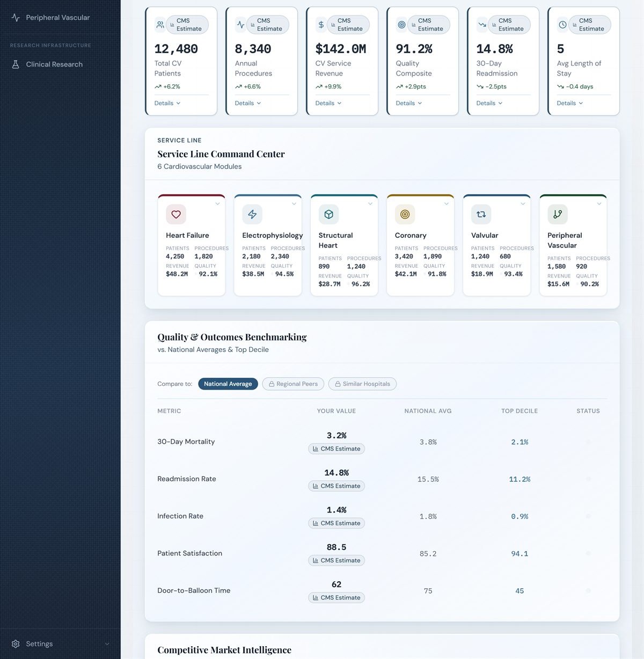Expand the Peripheral Vascular module card chevron
644x659 pixels.
599,204
